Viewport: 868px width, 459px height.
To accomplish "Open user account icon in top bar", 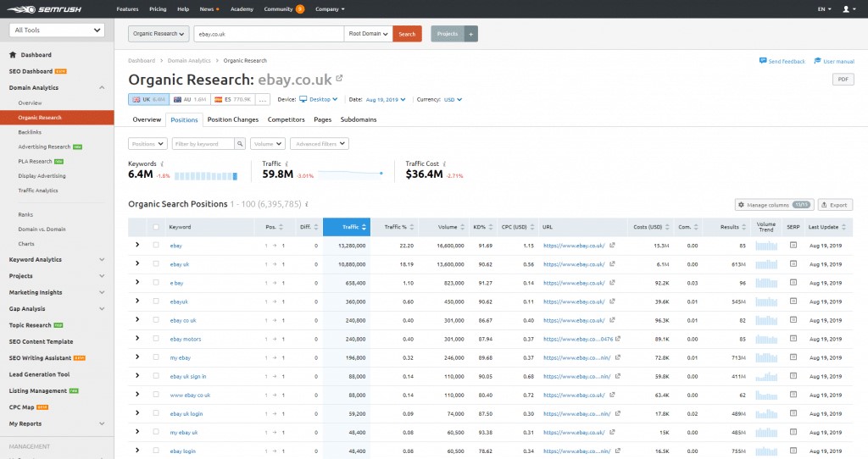I will click(848, 8).
